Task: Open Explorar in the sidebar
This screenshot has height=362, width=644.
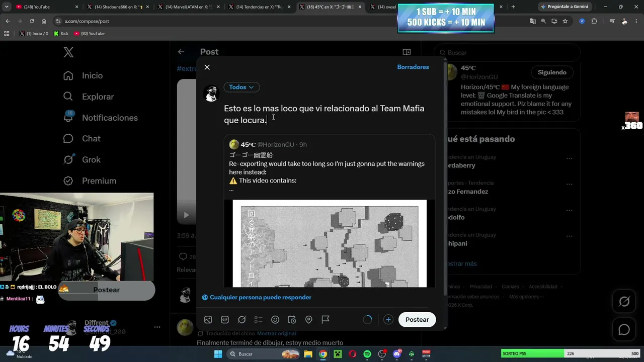Action: click(x=89, y=97)
